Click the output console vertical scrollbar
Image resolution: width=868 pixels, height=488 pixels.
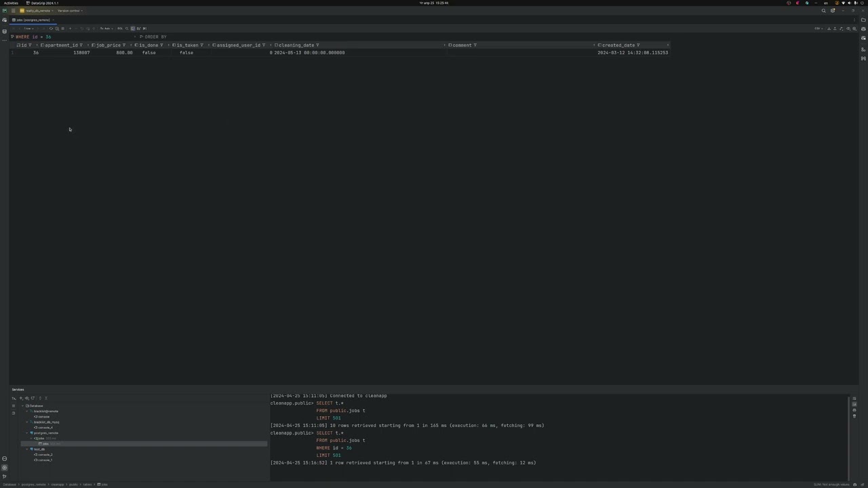849,437
